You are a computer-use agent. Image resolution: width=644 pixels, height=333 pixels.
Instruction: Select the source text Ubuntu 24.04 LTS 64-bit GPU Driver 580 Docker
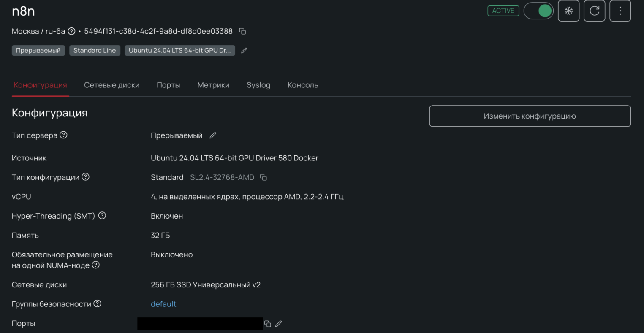tap(234, 158)
